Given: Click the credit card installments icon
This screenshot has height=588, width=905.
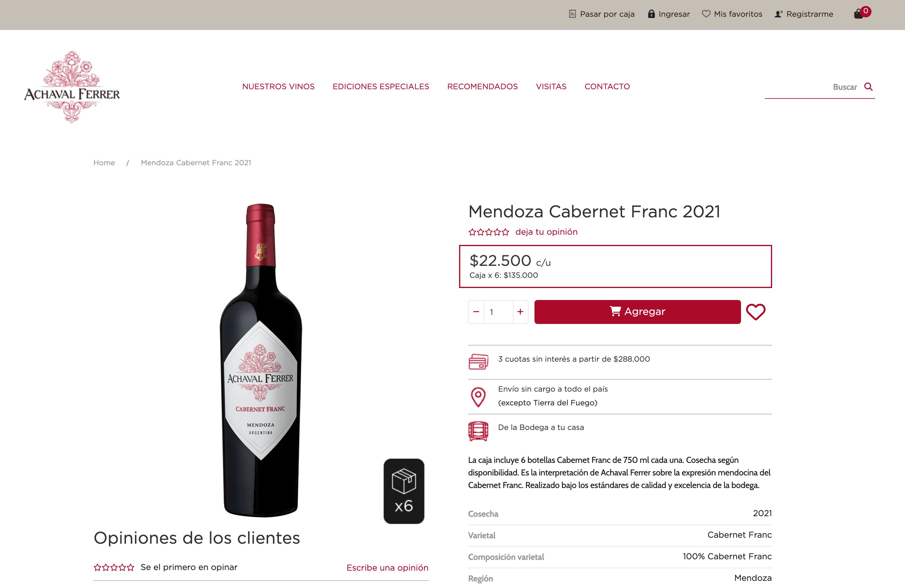Looking at the screenshot, I should click(x=478, y=361).
